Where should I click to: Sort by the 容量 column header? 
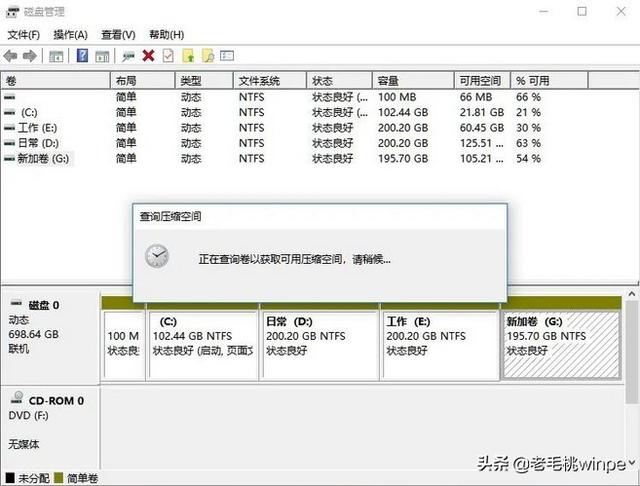413,81
